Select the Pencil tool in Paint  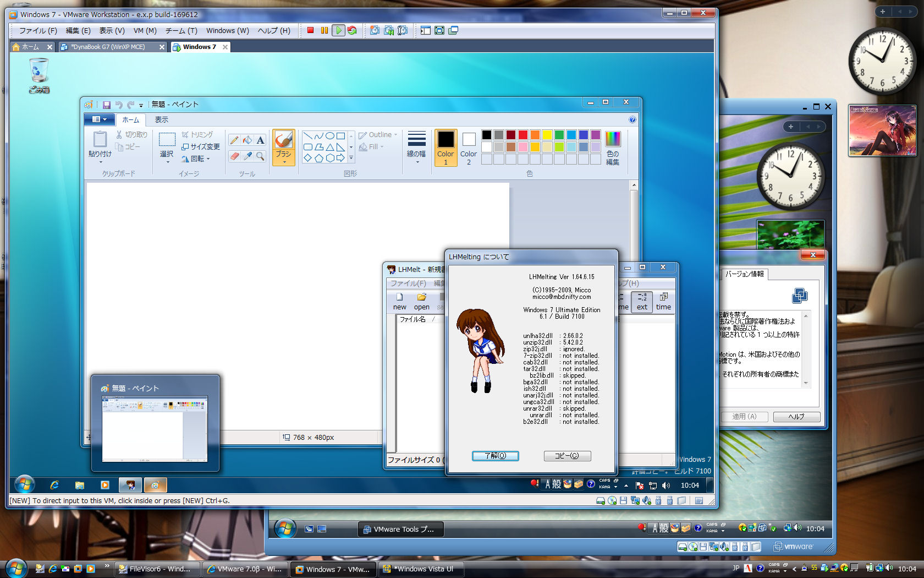point(234,140)
